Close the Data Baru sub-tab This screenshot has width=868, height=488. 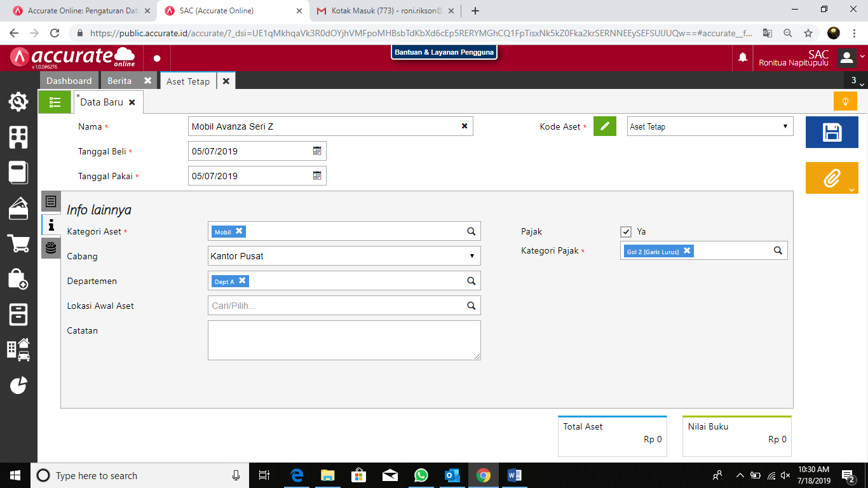132,102
